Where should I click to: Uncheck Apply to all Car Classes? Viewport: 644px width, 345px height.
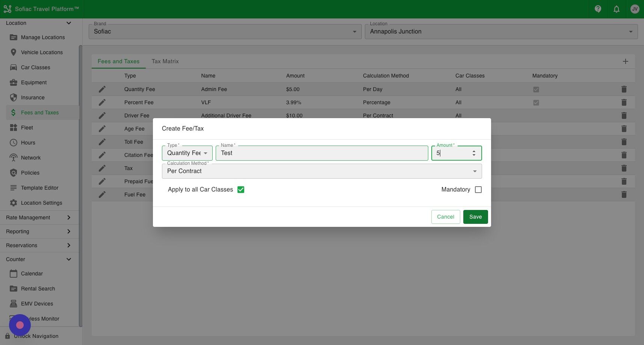[241, 189]
